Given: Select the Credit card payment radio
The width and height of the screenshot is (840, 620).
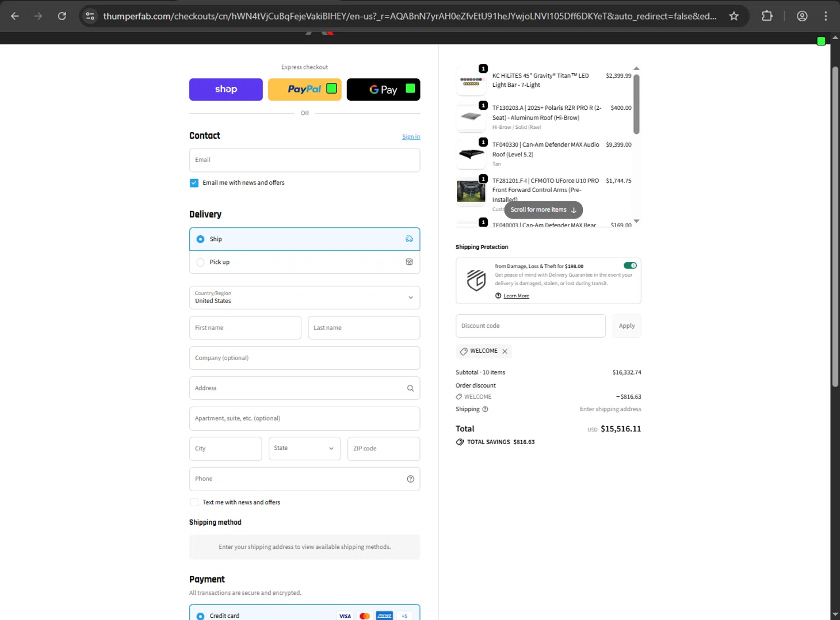Looking at the screenshot, I should click(x=200, y=616).
